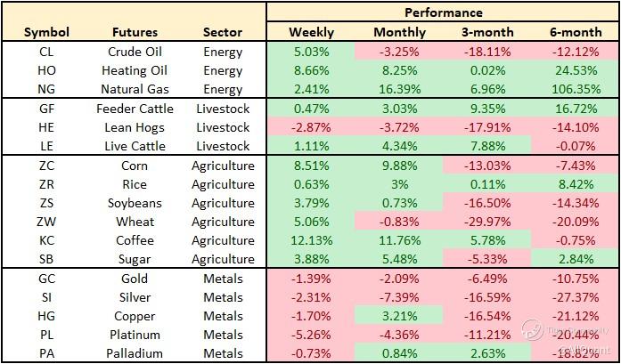
Task: Click Feeder Cattle's Livestock sector cell
Action: click(x=222, y=109)
